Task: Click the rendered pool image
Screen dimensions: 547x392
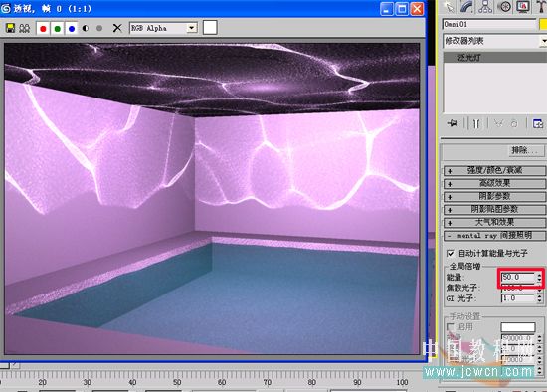Action: 212,199
